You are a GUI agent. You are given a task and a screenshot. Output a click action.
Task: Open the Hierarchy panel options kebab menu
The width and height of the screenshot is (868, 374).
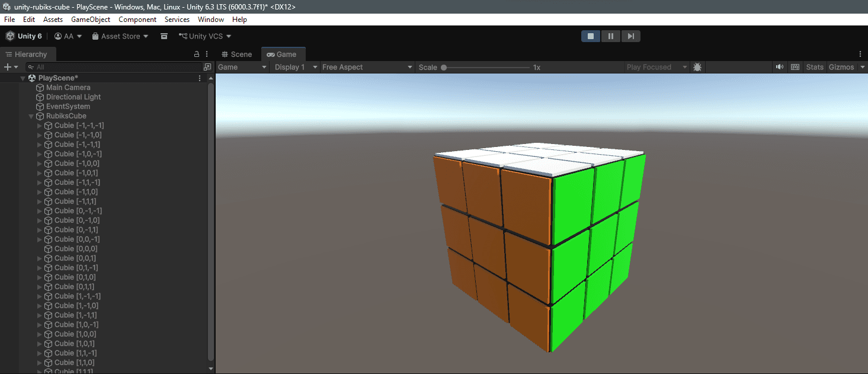(206, 54)
